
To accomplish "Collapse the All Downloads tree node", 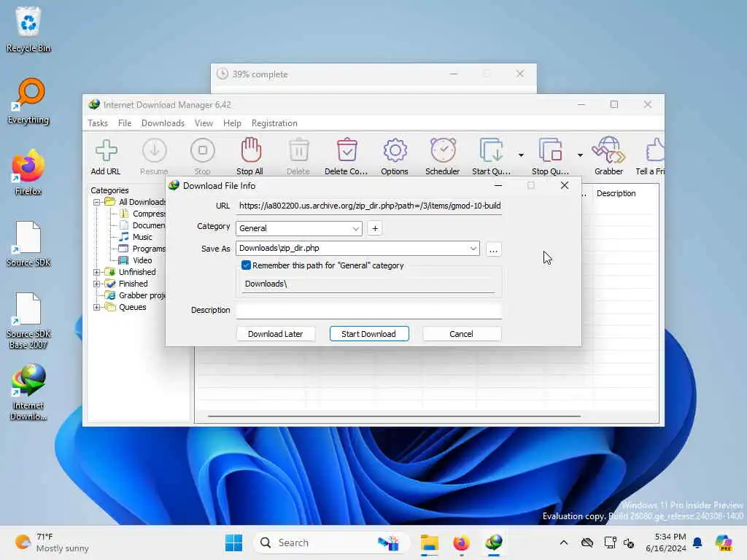I will [97, 202].
